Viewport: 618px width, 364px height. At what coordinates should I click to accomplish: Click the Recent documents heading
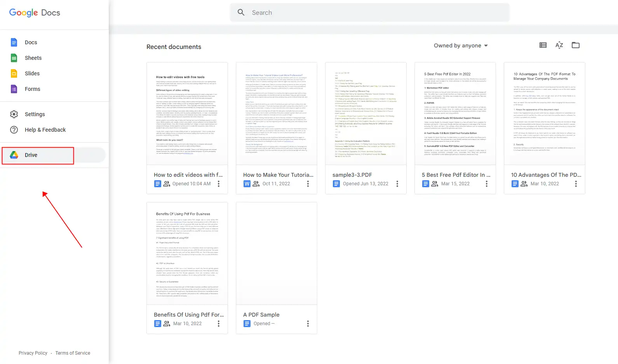(174, 47)
